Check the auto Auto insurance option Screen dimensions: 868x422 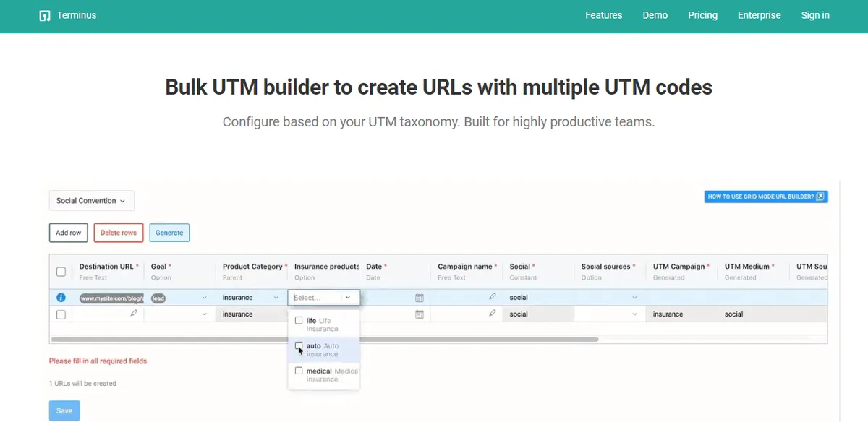(299, 345)
